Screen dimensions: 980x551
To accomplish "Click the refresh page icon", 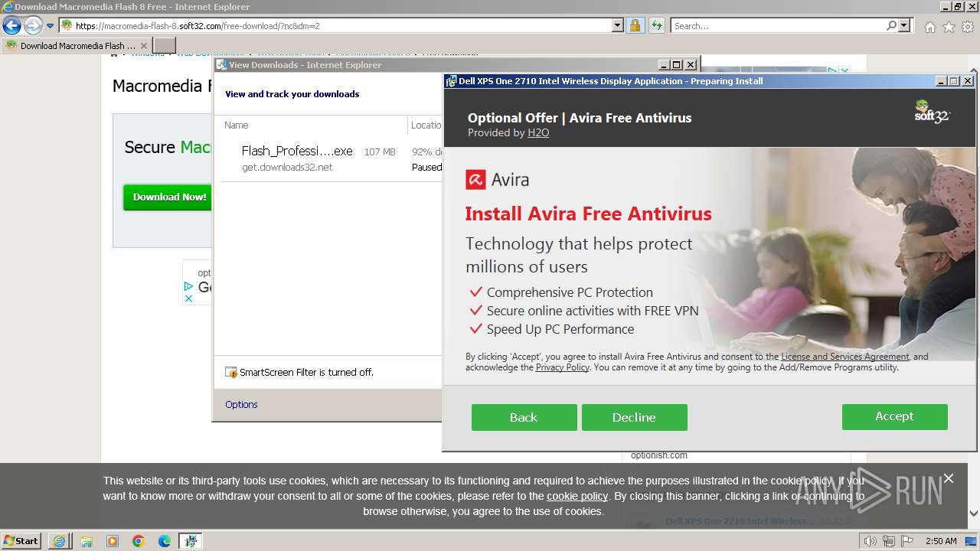I will (656, 25).
